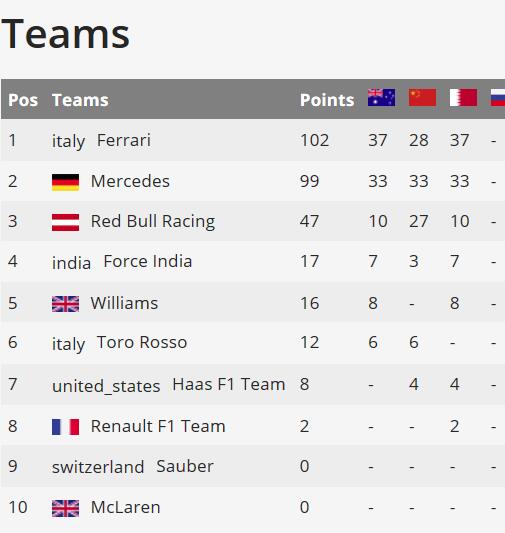Select the Red Bull Racing team name

point(153,221)
